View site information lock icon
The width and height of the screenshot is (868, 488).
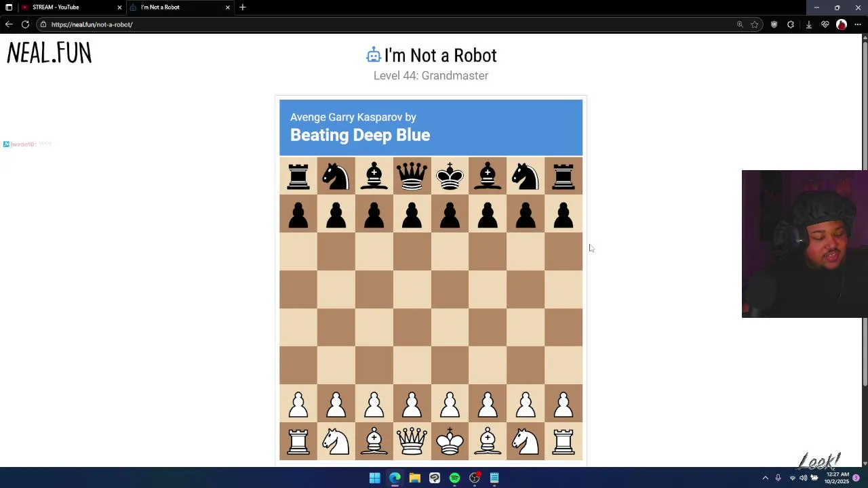[x=43, y=24]
